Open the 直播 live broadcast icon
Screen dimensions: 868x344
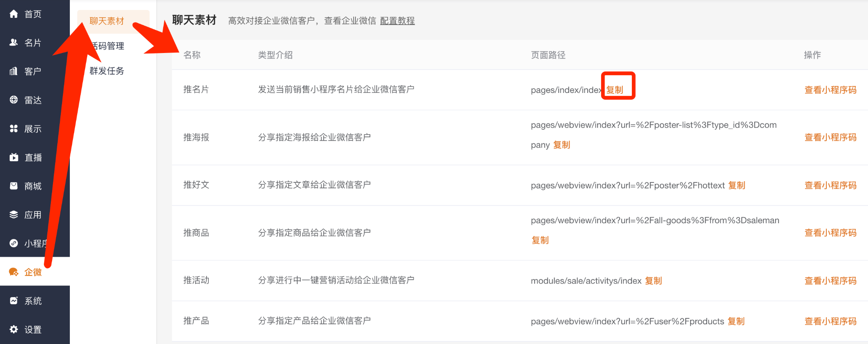click(14, 157)
